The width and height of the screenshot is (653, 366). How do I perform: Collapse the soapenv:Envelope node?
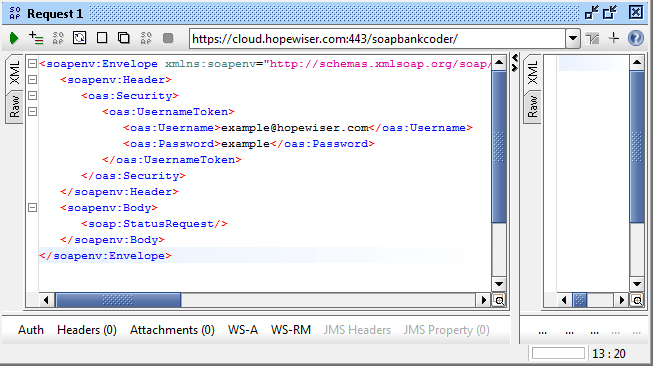[32, 64]
